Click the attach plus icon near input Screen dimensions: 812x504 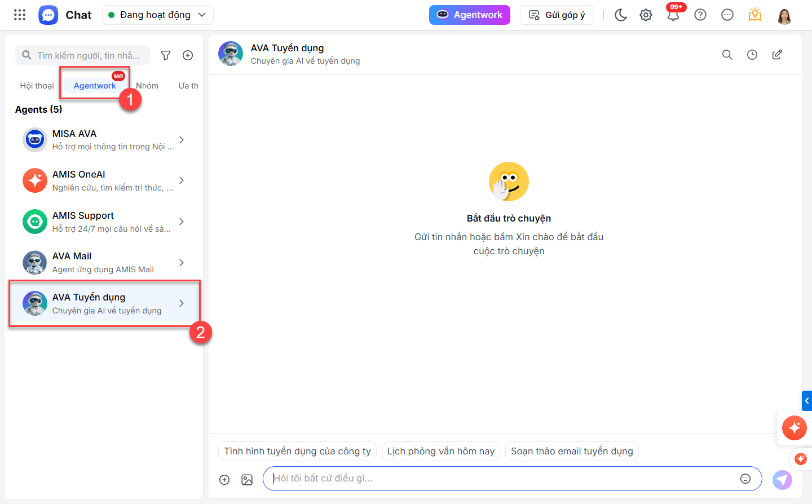[224, 480]
